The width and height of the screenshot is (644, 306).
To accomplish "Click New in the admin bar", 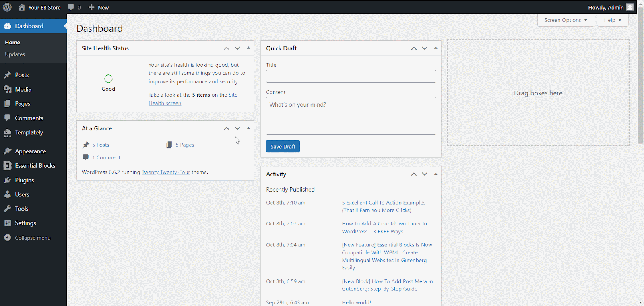I will tap(103, 8).
